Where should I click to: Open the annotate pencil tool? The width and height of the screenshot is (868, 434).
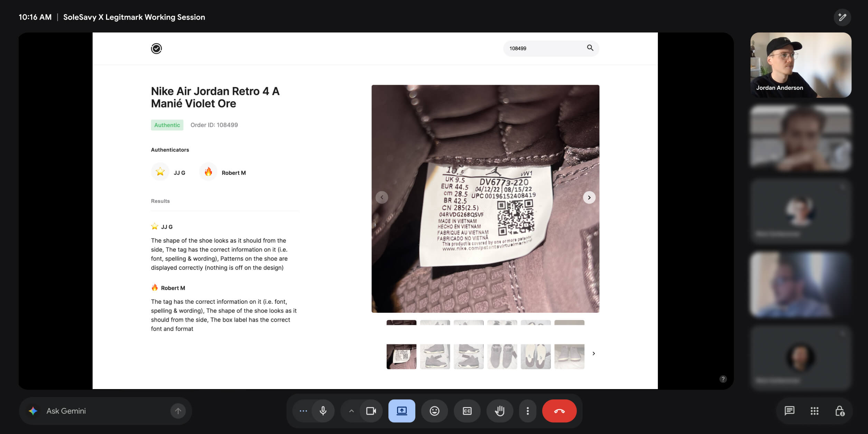[x=842, y=17]
